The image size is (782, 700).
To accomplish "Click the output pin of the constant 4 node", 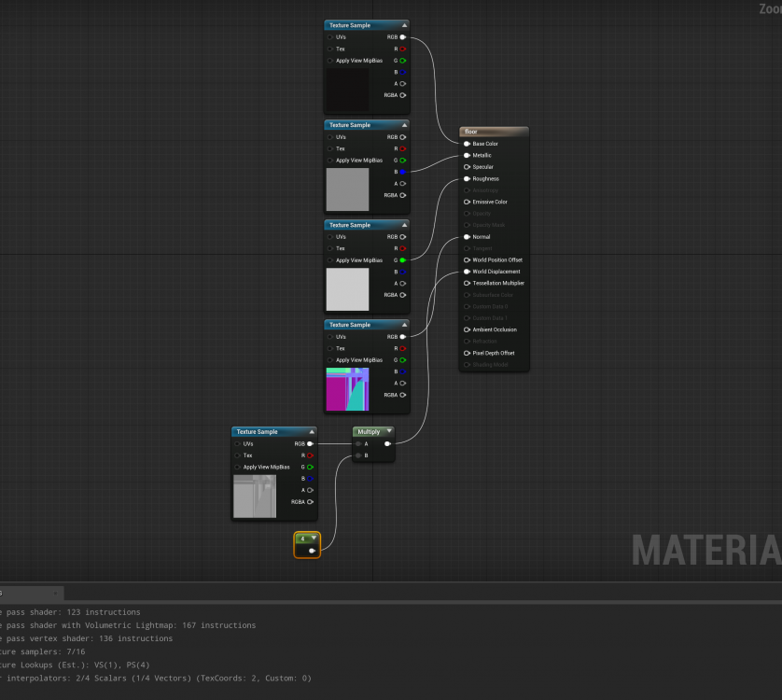I will coord(313,551).
